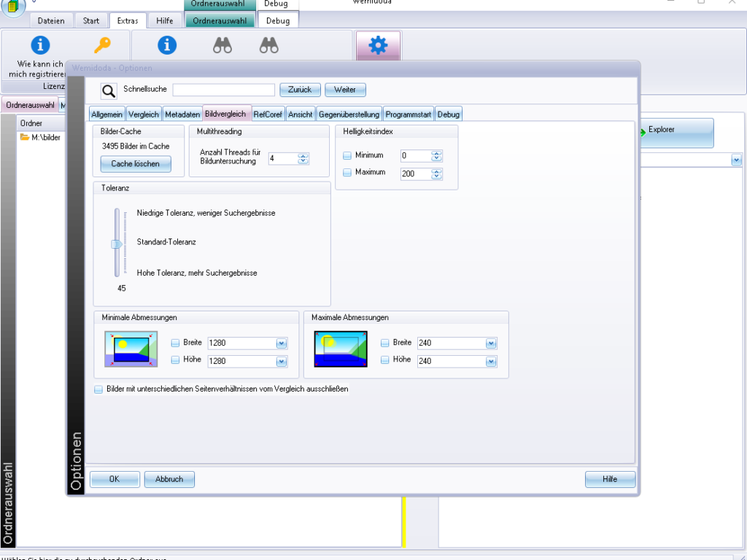Click the gear settings icon in ribbon
This screenshot has height=560, width=747.
[x=378, y=46]
